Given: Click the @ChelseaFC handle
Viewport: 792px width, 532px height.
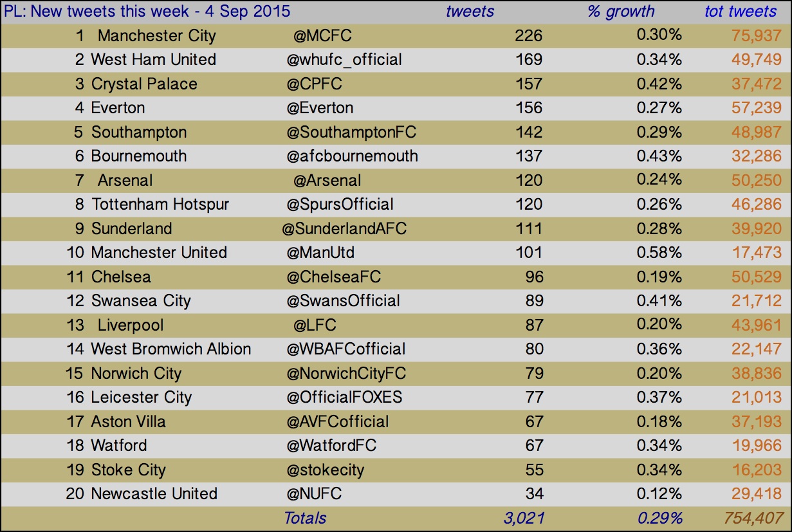Looking at the screenshot, I should coord(333,277).
